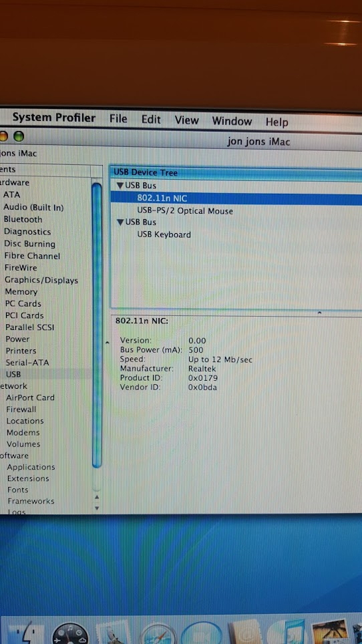Screen dimensions: 362x644
Task: Select Disc Burning category
Action: pos(29,244)
